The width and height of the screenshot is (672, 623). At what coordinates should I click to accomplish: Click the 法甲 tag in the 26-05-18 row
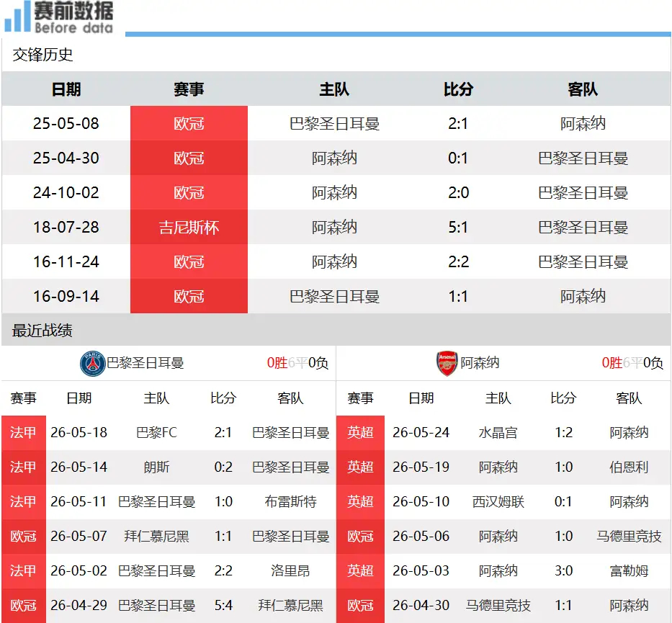point(24,432)
